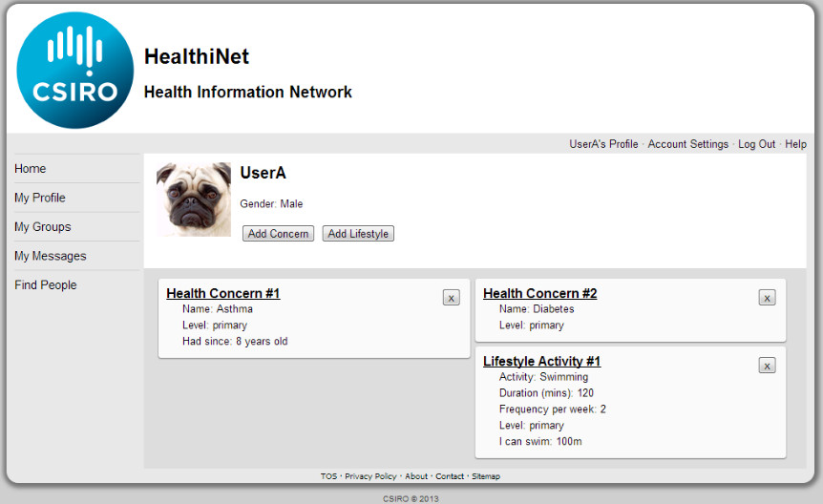The height and width of the screenshot is (504, 823).
Task: Open the Help link
Action: click(x=795, y=144)
